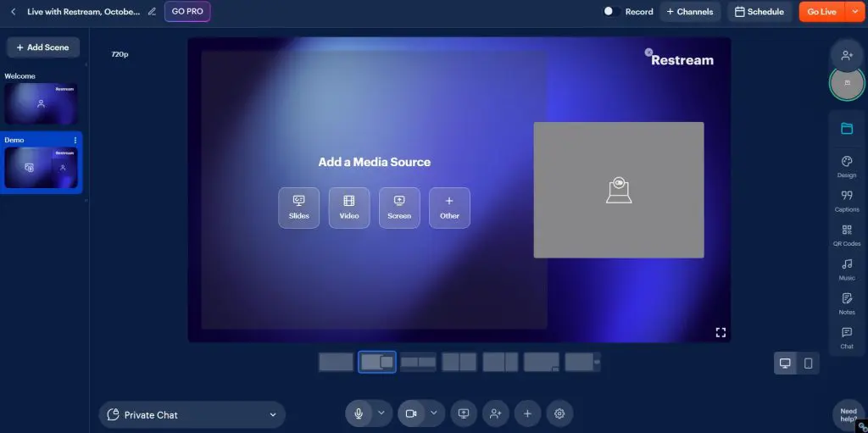
Task: Open the Need help widget
Action: [848, 415]
